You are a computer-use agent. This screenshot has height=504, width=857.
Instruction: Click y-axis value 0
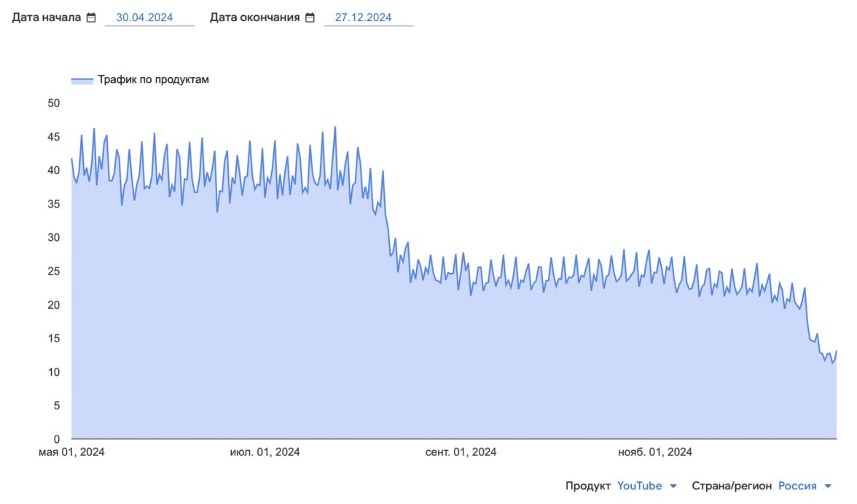click(56, 439)
